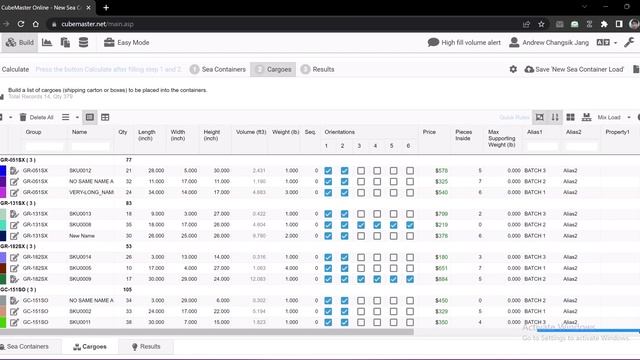
Task: Collapse the GR-182SX ( 3 ) group
Action: click(18, 247)
